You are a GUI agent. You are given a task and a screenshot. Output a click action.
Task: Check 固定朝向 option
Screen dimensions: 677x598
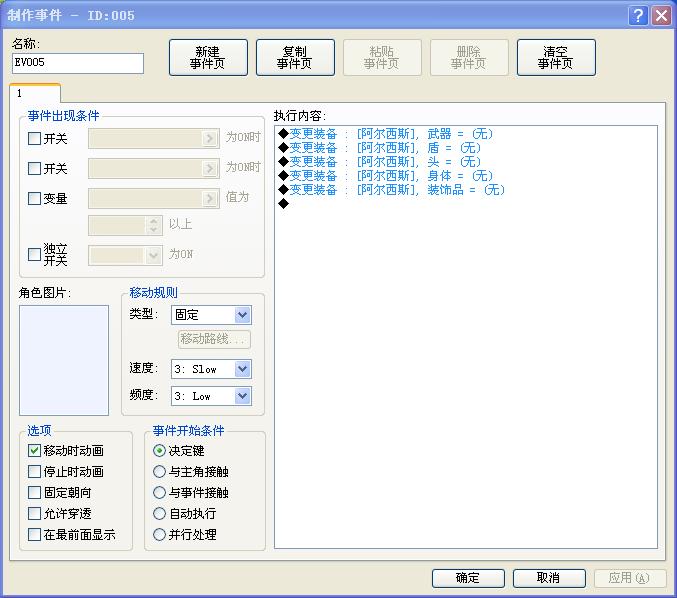(x=34, y=493)
